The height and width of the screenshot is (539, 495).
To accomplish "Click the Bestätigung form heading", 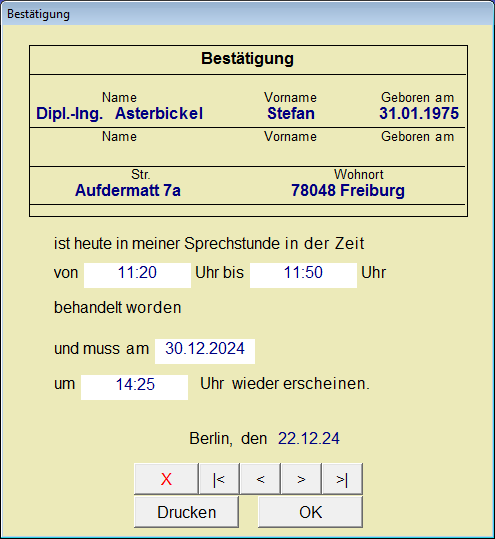I will 248,59.
